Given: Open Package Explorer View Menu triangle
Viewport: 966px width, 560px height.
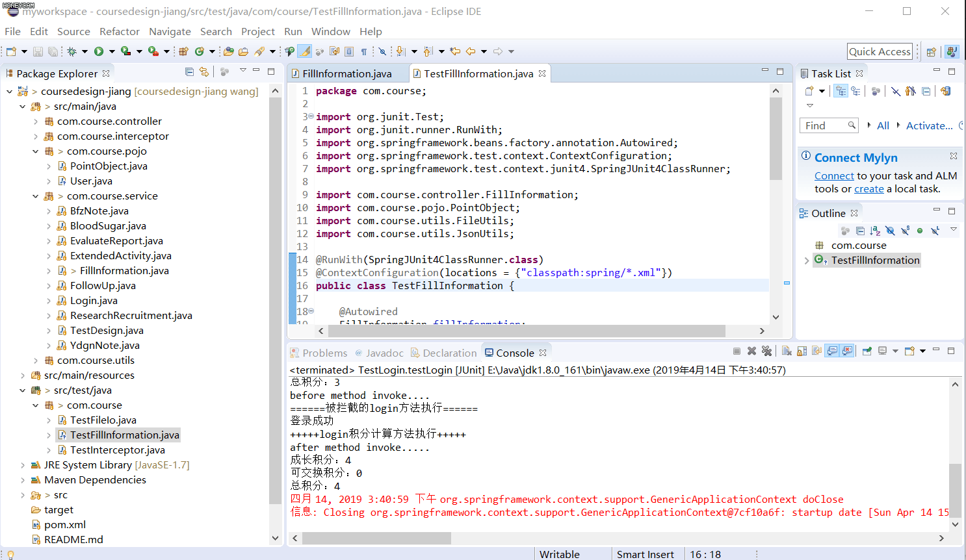Looking at the screenshot, I should click(242, 70).
